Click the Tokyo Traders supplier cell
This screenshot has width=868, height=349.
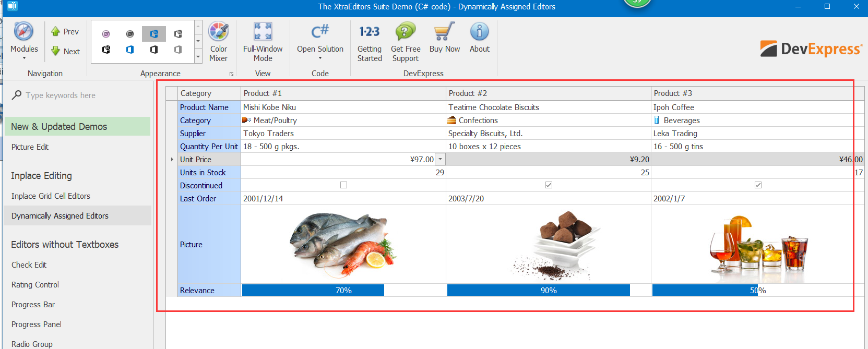pos(343,133)
